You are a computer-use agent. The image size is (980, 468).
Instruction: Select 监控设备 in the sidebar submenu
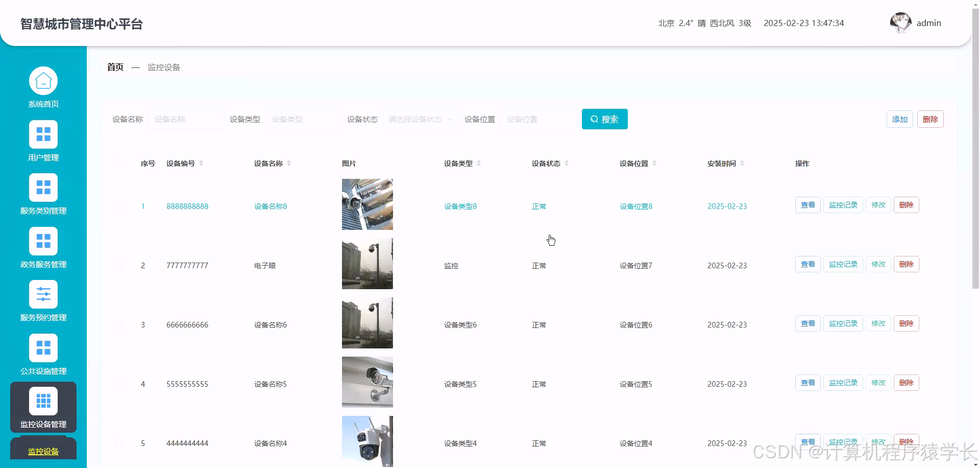[x=42, y=451]
